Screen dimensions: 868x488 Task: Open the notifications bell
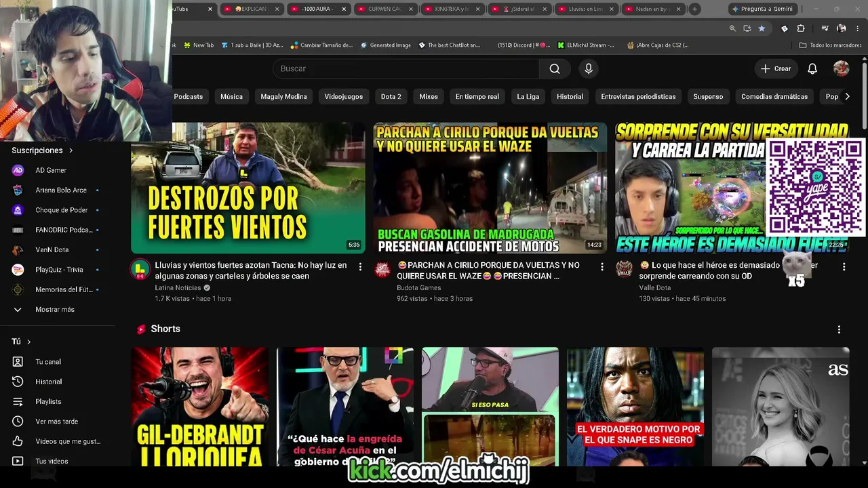[812, 68]
